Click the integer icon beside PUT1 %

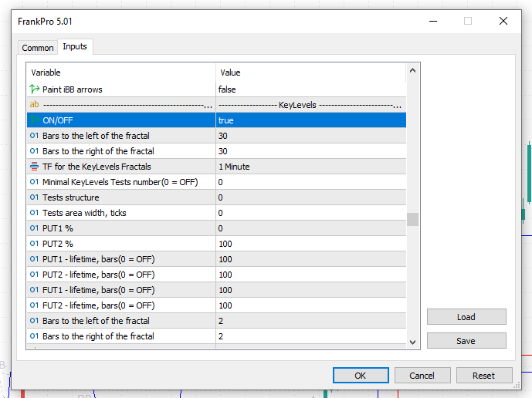click(34, 228)
